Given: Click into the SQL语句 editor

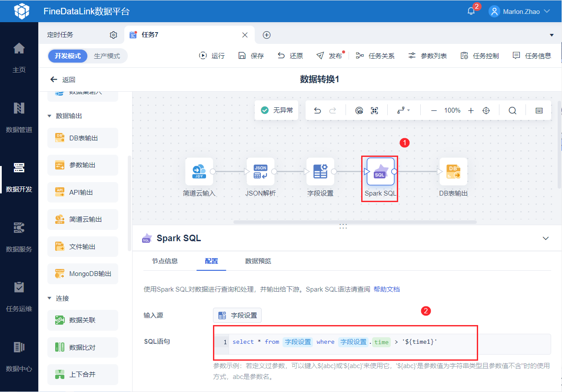Looking at the screenshot, I should 382,344.
